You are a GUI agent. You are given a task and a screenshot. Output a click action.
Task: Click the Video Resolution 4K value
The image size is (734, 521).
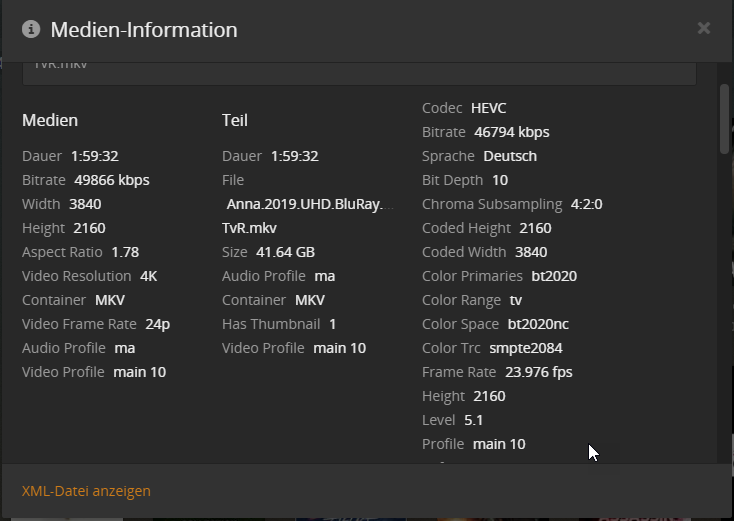click(x=147, y=276)
